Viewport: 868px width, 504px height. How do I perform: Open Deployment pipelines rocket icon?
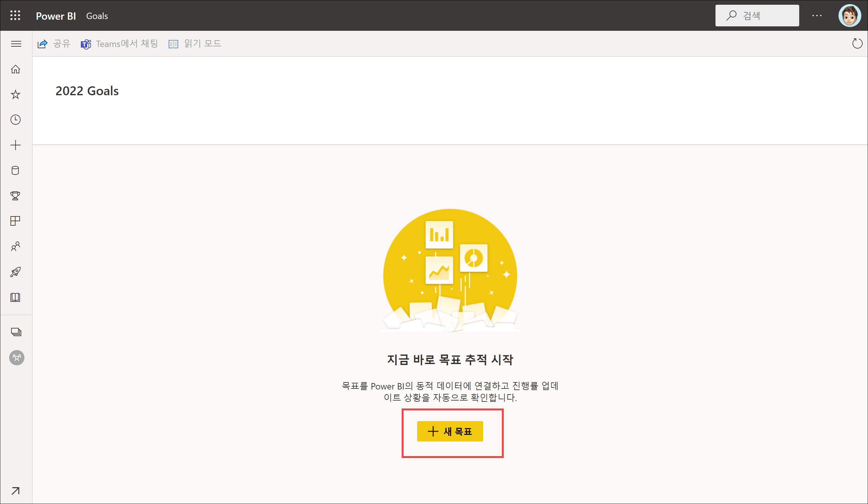coord(16,272)
